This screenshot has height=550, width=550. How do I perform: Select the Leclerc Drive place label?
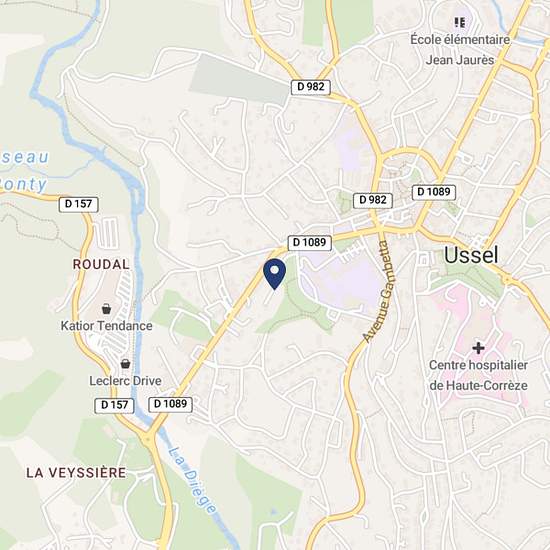(125, 381)
